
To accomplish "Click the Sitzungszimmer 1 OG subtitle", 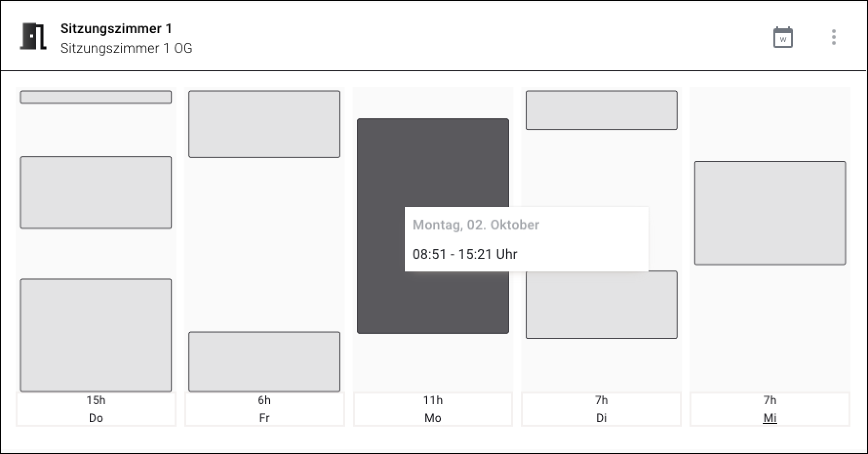I will (x=126, y=48).
